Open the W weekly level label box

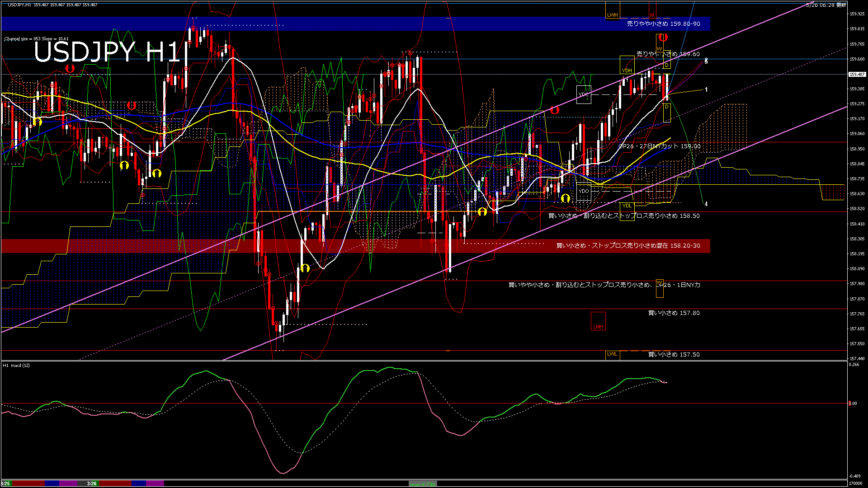click(x=660, y=48)
